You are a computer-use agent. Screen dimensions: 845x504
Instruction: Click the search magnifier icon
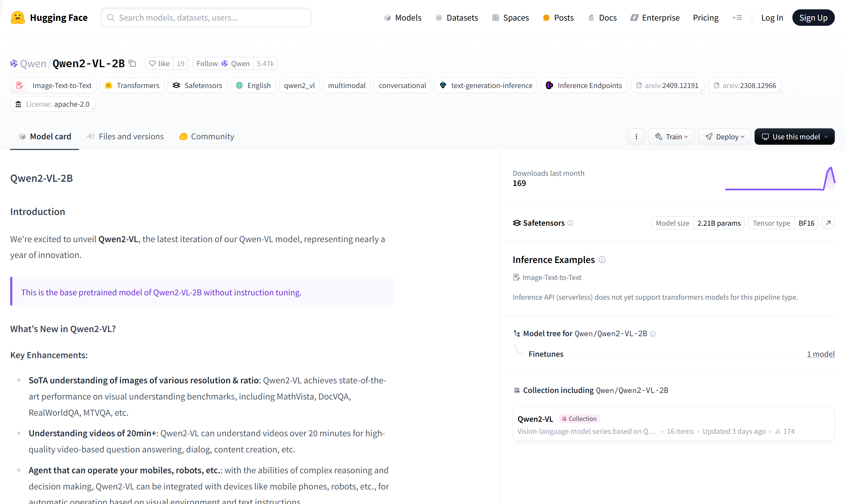(111, 18)
